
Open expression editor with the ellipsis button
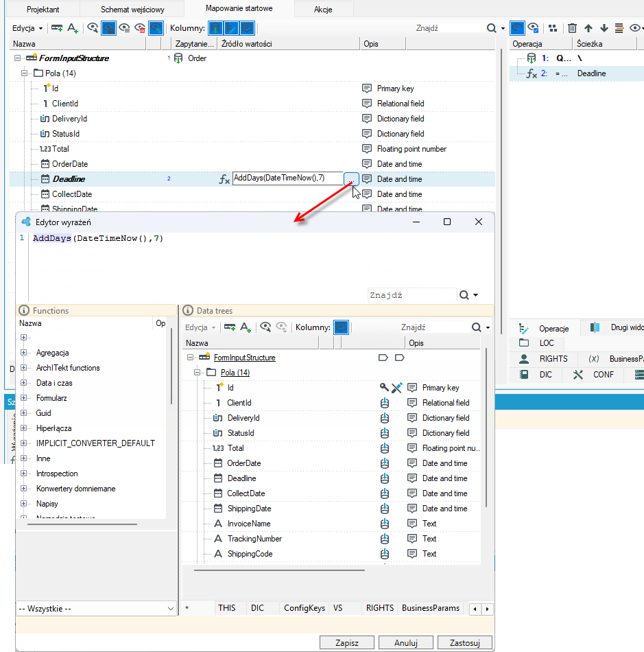352,179
